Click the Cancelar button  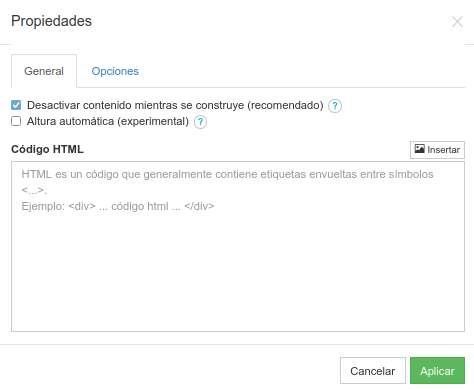tap(373, 371)
